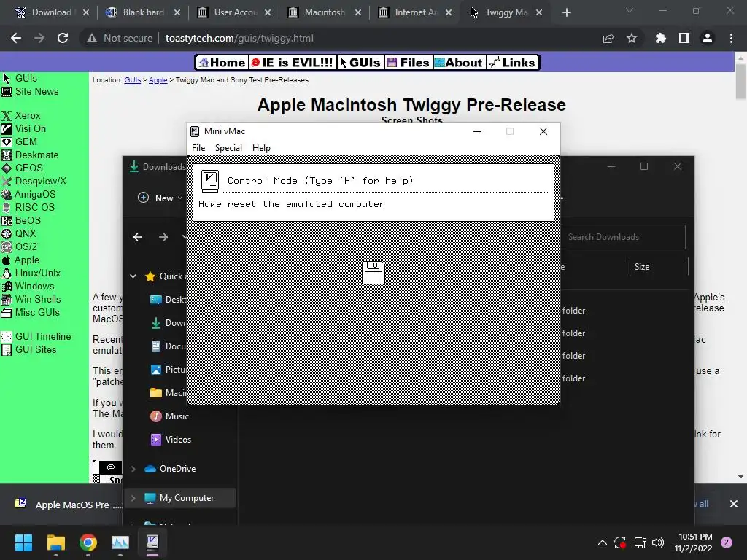This screenshot has width=747, height=560.
Task: Open the File menu in Mini vMac
Action: click(x=198, y=147)
